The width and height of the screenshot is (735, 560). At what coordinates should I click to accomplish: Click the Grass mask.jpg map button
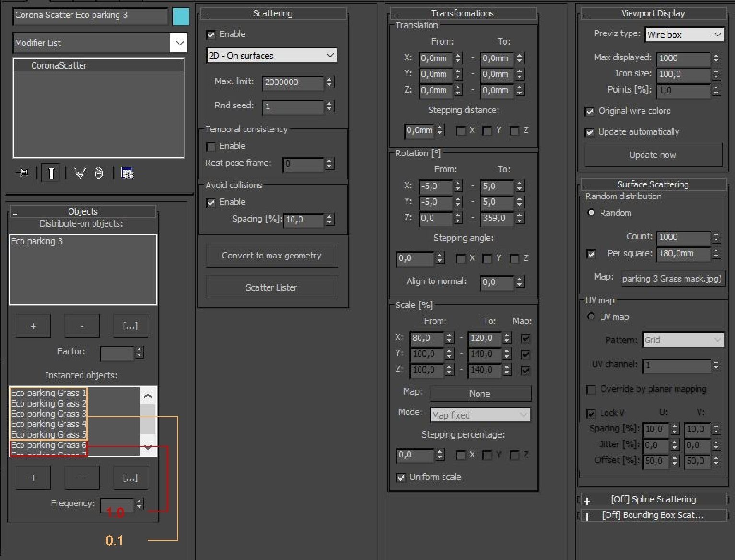(672, 279)
